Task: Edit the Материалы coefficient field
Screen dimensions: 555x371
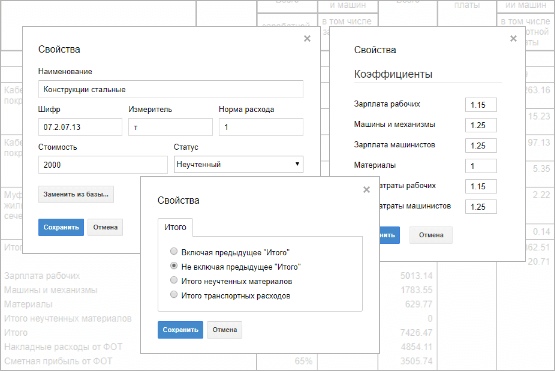Action: (481, 166)
